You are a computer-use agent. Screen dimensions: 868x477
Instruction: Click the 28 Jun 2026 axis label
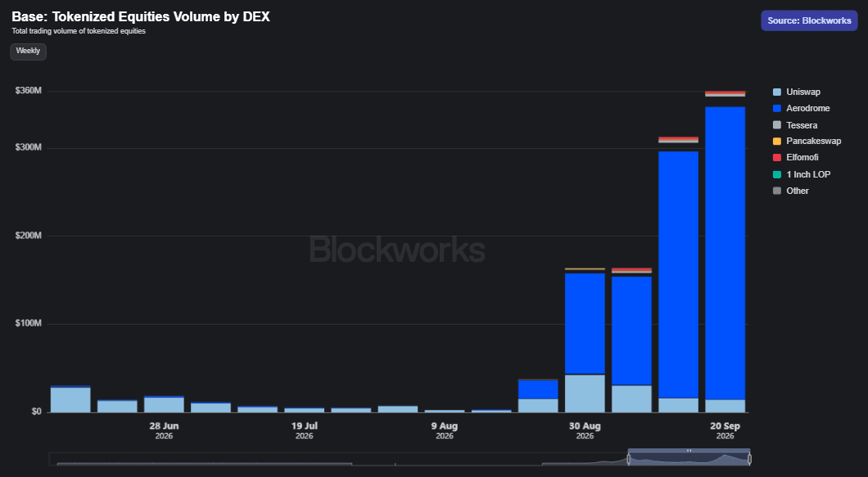164,430
